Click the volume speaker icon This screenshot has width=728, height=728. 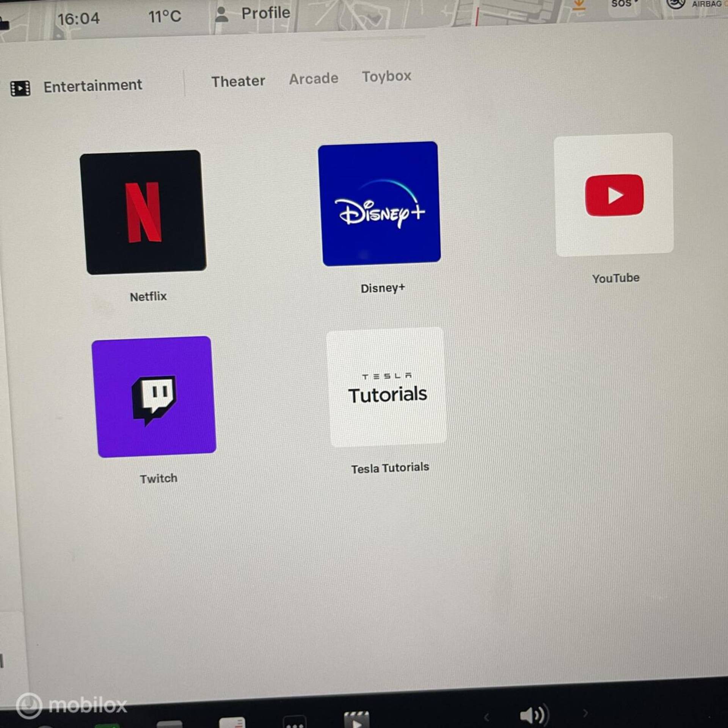[x=534, y=715]
